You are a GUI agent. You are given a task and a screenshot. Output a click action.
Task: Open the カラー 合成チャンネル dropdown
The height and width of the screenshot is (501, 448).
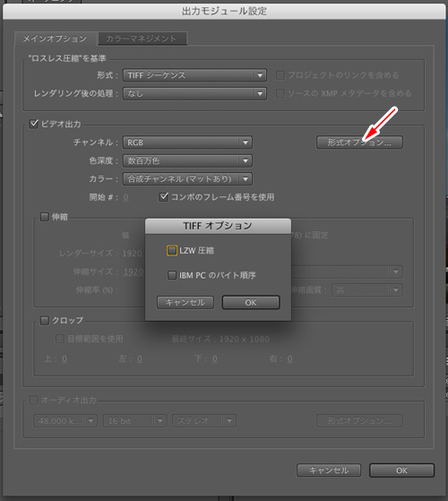pos(187,179)
